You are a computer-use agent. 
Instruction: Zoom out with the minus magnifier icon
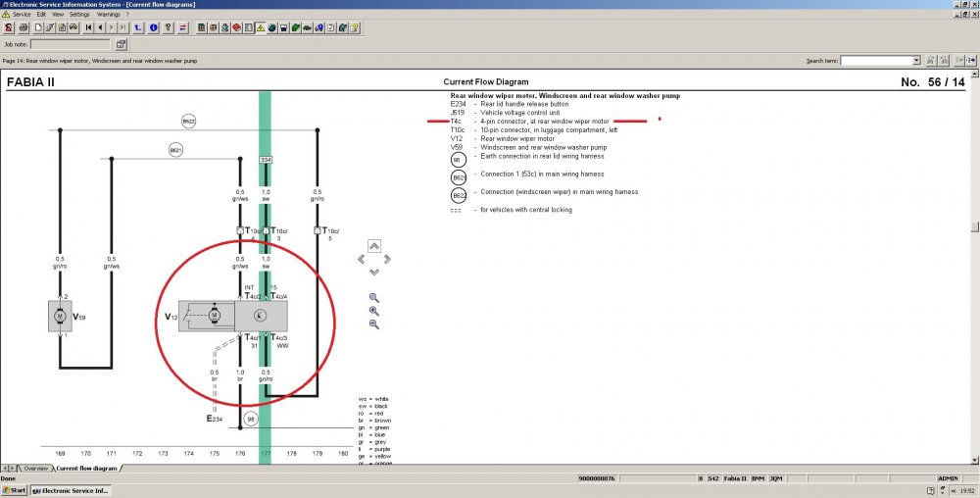click(373, 324)
